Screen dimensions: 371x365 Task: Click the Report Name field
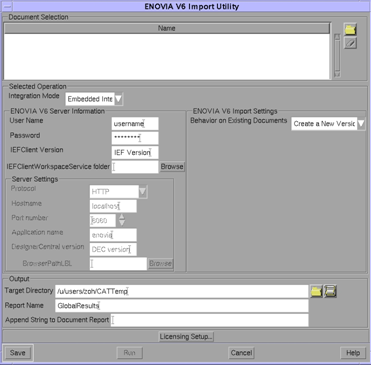click(x=182, y=306)
